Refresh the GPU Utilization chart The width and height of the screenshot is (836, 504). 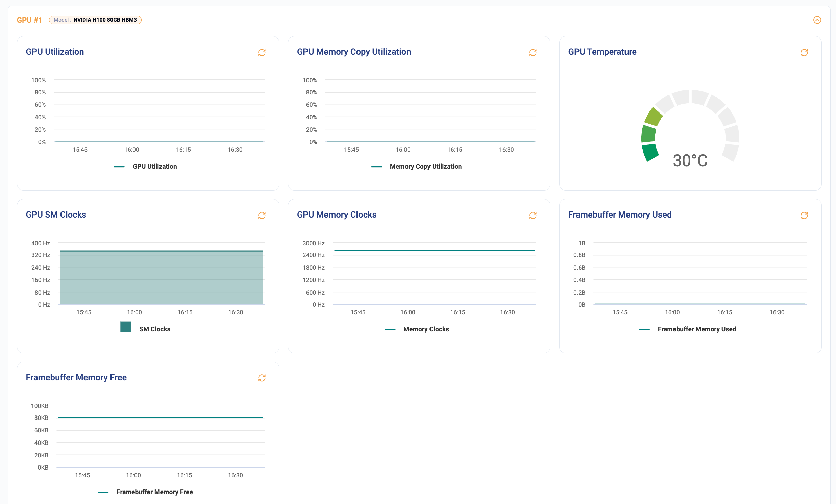(x=262, y=53)
